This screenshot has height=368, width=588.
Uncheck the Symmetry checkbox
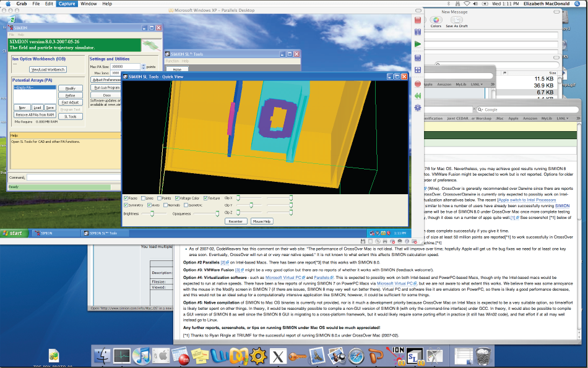[126, 205]
